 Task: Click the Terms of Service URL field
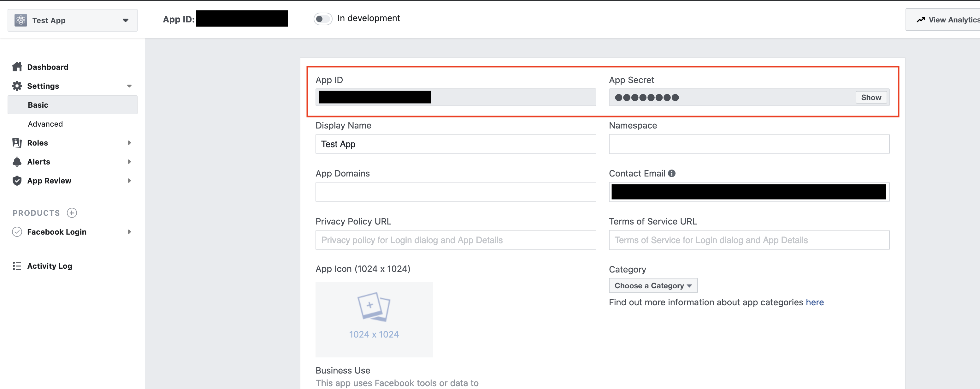[x=749, y=240]
